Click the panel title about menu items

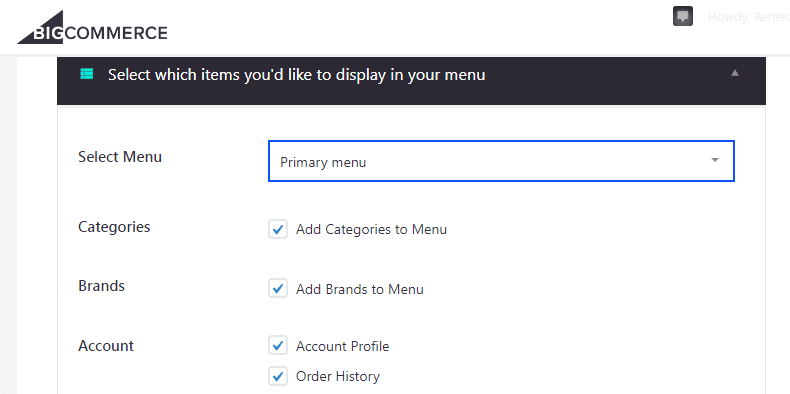tap(297, 75)
